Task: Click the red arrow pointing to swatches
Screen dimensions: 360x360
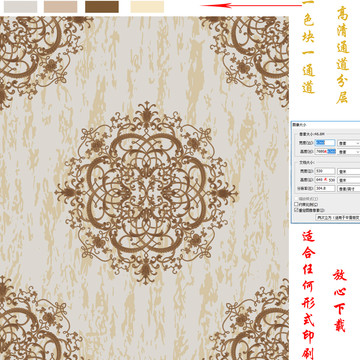Action: 252,5
